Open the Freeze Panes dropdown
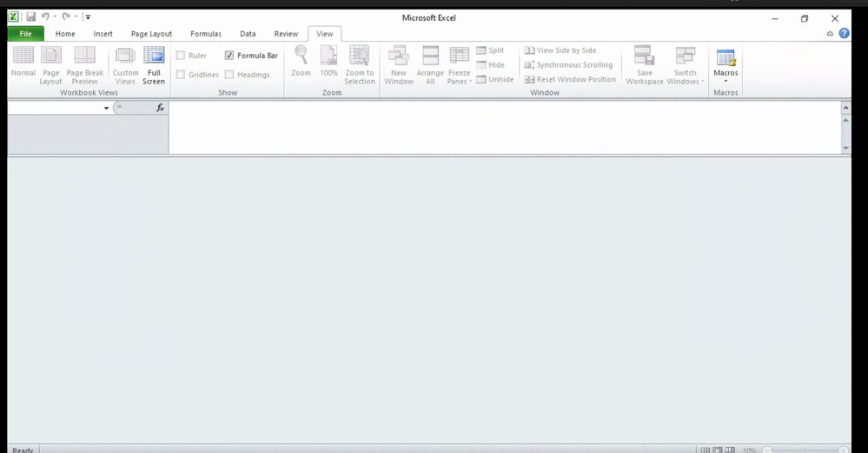The height and width of the screenshot is (453, 868). click(x=459, y=65)
